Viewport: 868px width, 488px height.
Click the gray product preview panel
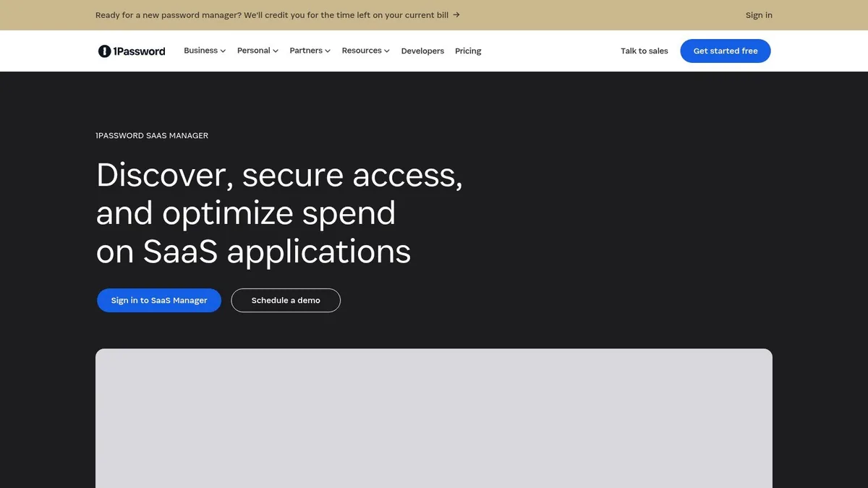click(434, 419)
